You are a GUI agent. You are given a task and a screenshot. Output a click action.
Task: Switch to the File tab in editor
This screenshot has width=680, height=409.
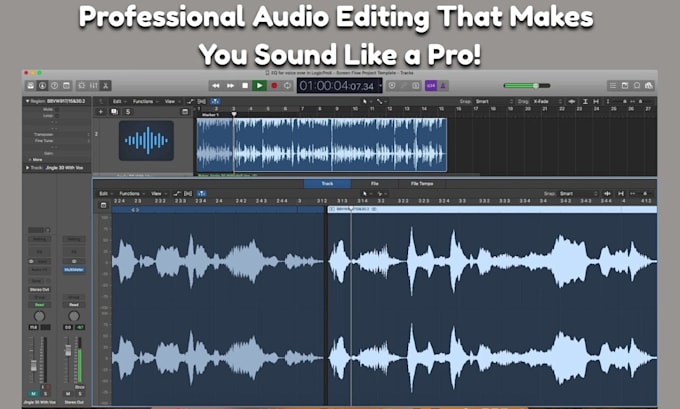coord(375,183)
